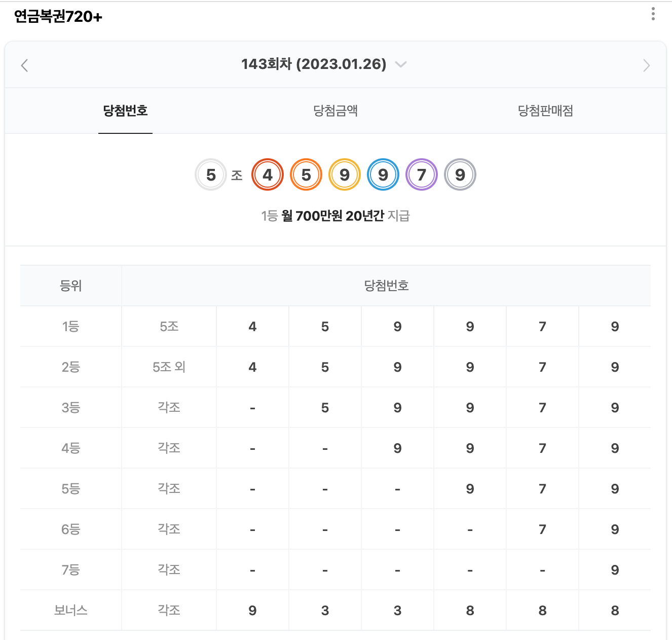Click digit 5 in the 3등 row

[325, 407]
